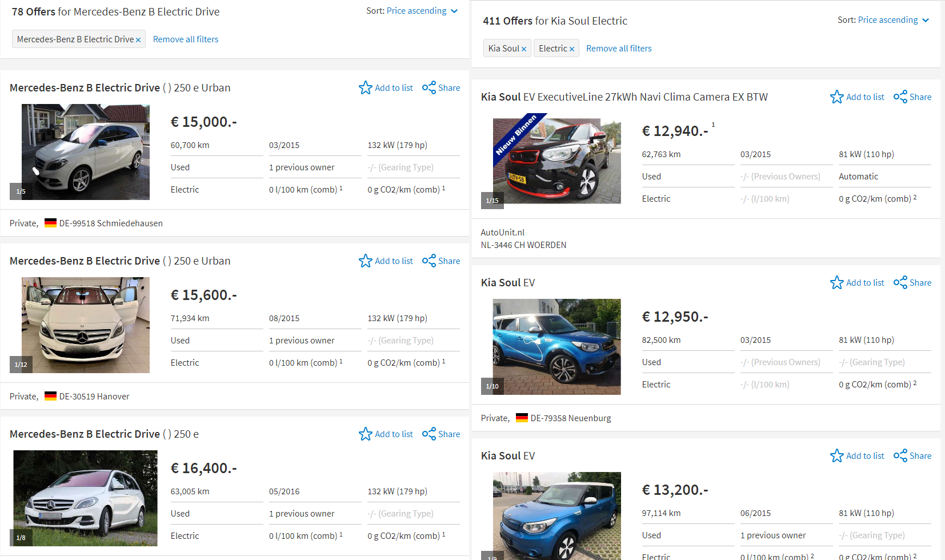Image resolution: width=945 pixels, height=560 pixels.
Task: Click DE-99518 Schmiedehausen seller location
Action: [x=111, y=223]
